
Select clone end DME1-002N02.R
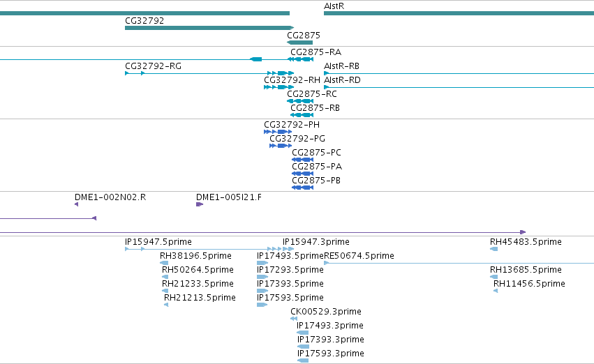[x=110, y=197]
